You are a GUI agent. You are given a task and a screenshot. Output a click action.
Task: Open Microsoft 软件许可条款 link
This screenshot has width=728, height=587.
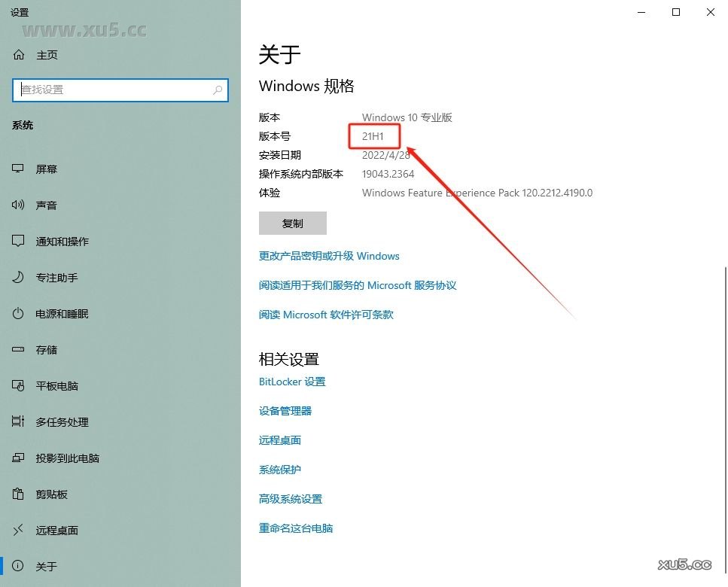coord(326,315)
